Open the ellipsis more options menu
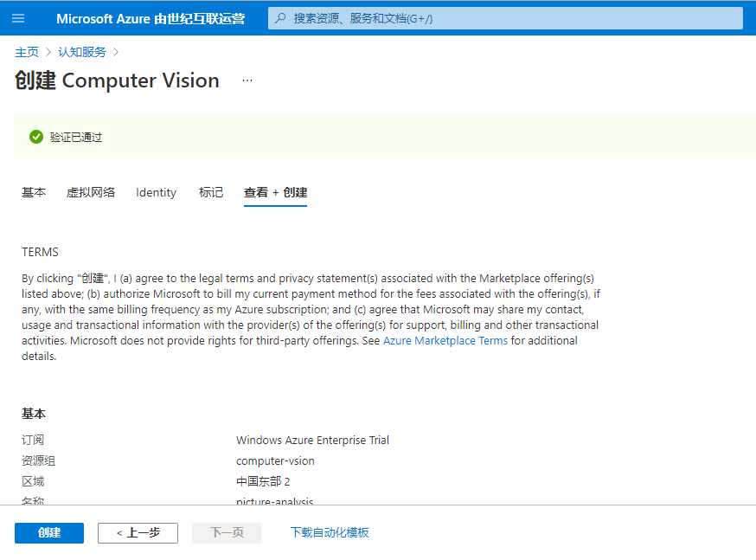Viewport: 756px width, 560px height. pos(247,80)
